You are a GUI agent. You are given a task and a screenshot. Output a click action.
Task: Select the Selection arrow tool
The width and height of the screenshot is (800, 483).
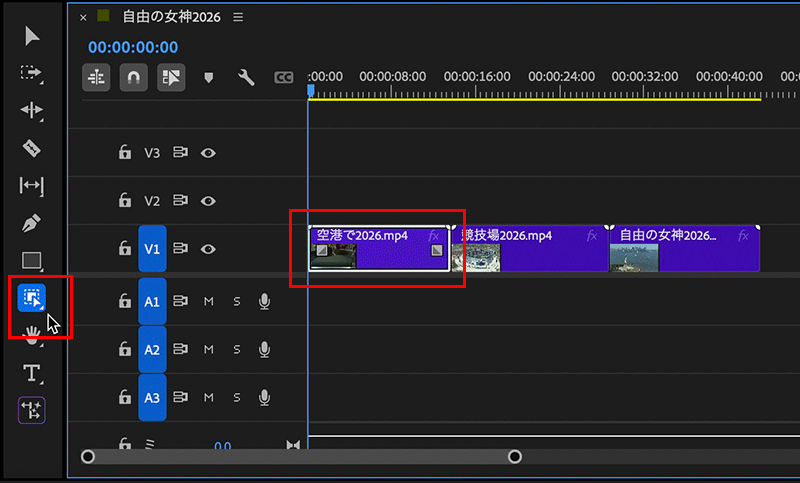[x=32, y=37]
